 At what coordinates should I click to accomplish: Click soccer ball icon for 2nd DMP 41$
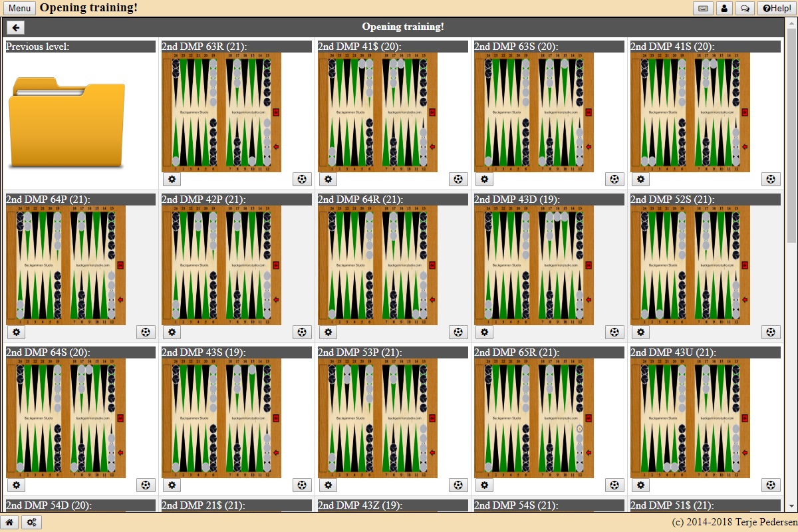(458, 179)
